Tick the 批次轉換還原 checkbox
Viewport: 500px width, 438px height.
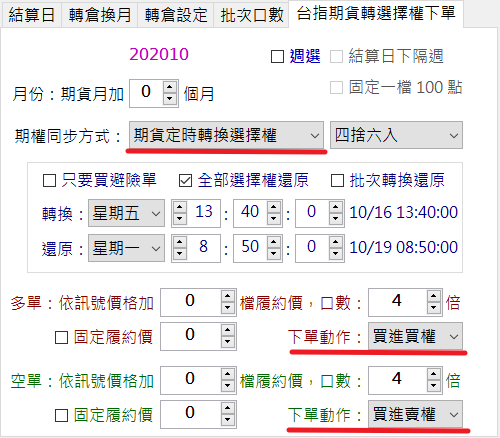click(x=337, y=181)
